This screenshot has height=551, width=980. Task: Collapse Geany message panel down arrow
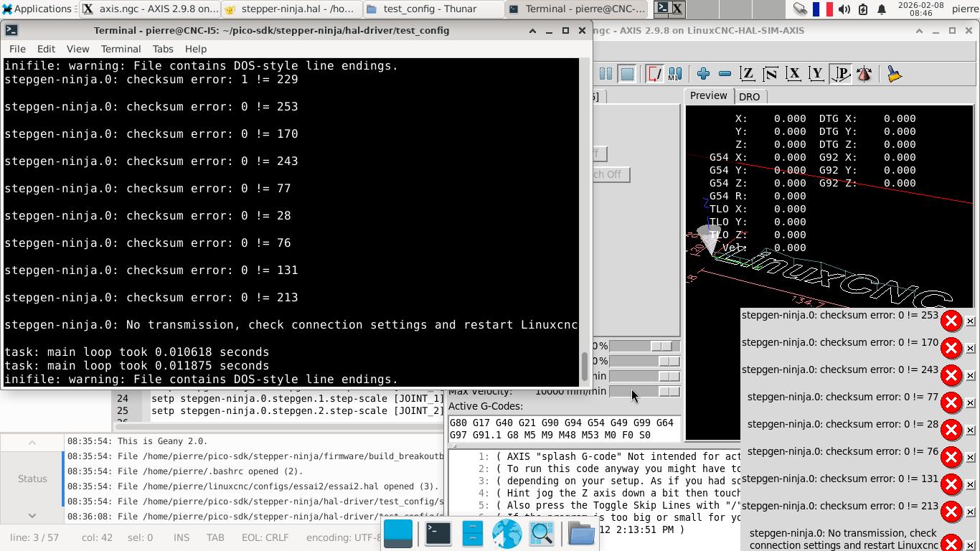click(x=32, y=515)
